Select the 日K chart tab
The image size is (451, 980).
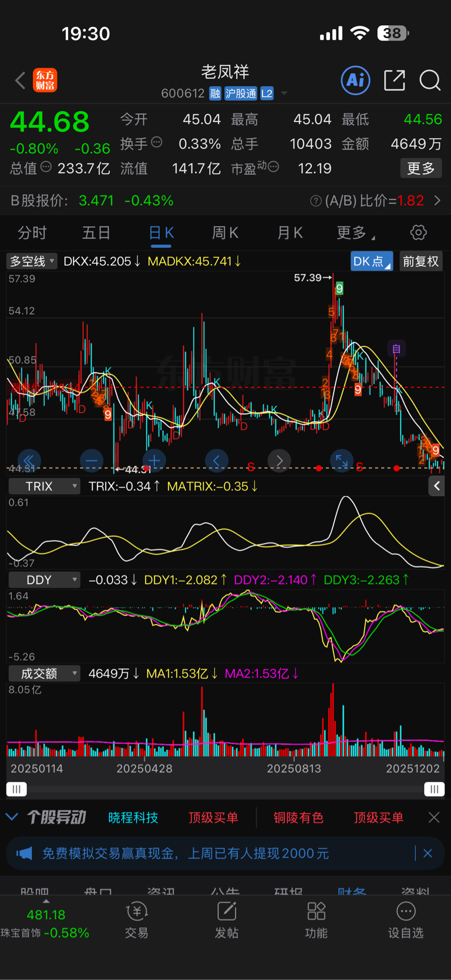(x=161, y=233)
